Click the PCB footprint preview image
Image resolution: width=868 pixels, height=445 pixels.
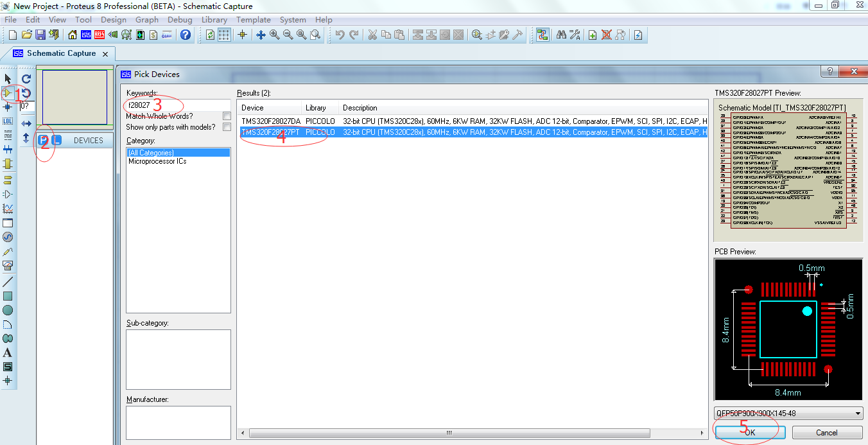788,329
